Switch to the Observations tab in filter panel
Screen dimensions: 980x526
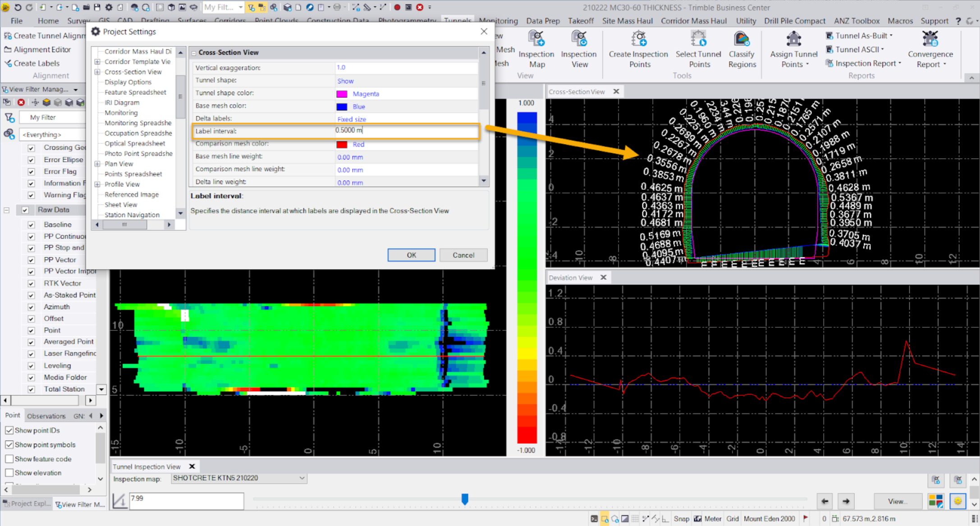pyautogui.click(x=46, y=416)
